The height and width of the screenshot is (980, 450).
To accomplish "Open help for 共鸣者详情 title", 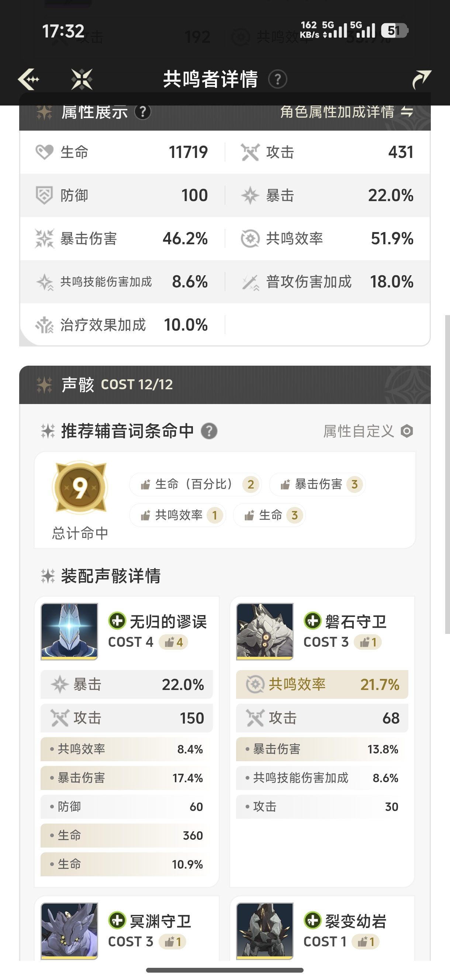I will point(278,79).
